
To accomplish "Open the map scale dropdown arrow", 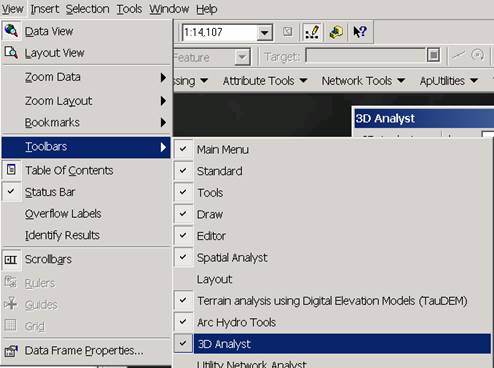I will [x=265, y=33].
